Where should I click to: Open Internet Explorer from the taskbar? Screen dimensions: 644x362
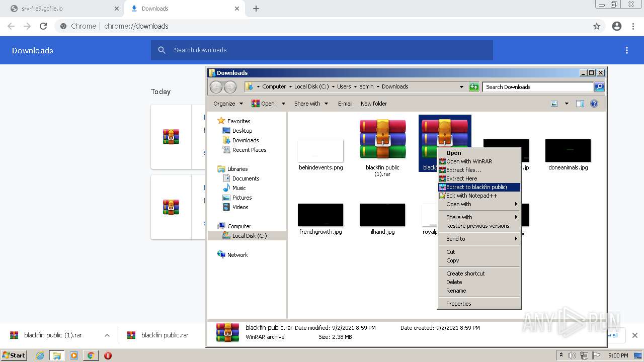[x=40, y=355]
